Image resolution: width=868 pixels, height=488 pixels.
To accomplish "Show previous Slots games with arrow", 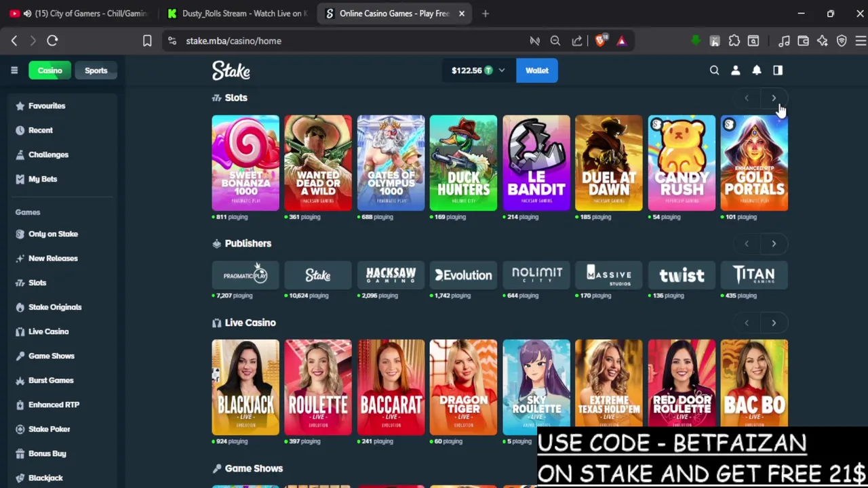I will (747, 98).
